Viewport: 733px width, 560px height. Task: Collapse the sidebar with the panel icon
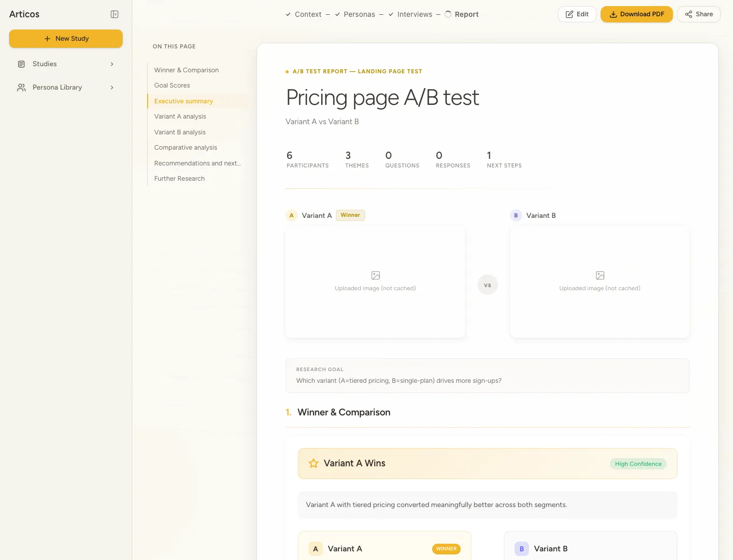pyautogui.click(x=115, y=14)
